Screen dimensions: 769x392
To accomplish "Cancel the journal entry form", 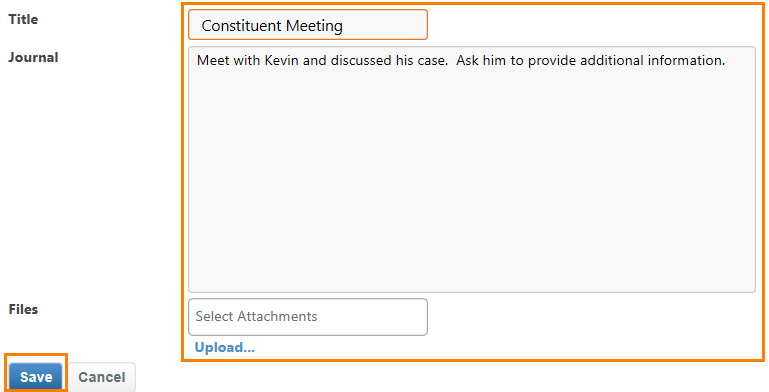I will click(102, 377).
